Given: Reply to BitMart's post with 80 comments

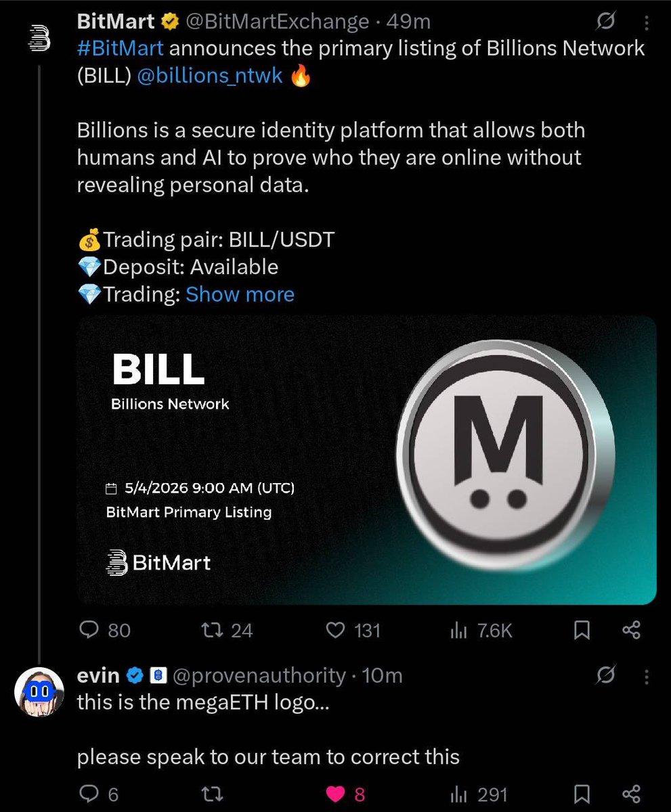Looking at the screenshot, I should click(x=104, y=631).
